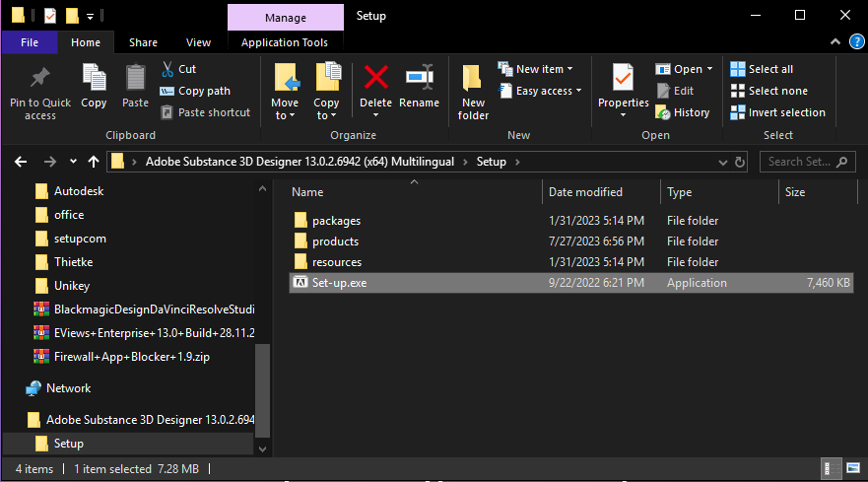Open New item dropdown
The width and height of the screenshot is (868, 482).
(535, 69)
